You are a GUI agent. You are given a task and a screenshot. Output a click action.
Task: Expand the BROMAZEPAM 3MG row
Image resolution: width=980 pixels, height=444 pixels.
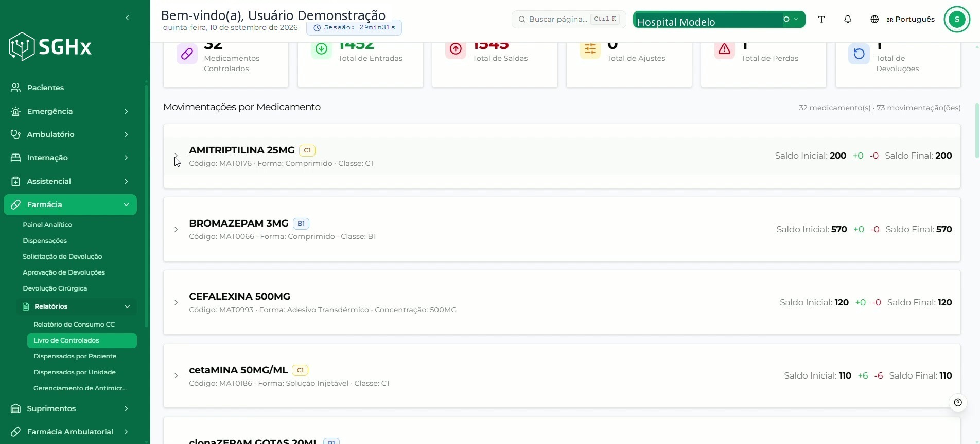[176, 229]
